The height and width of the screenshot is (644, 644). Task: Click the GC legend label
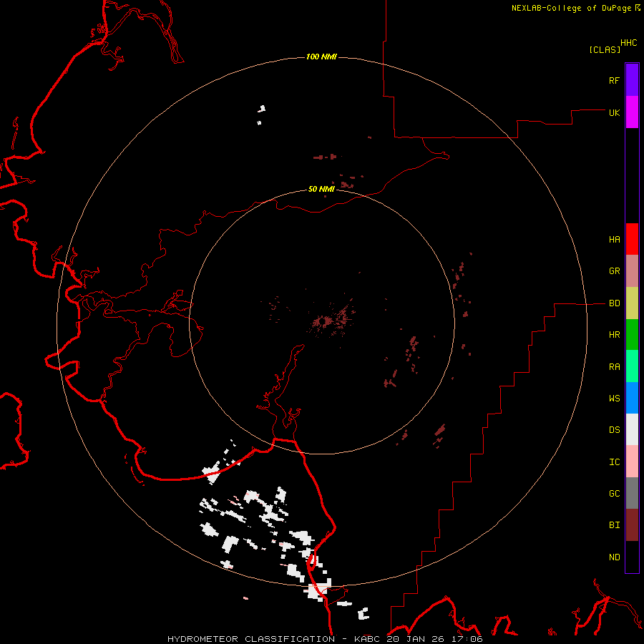[614, 494]
